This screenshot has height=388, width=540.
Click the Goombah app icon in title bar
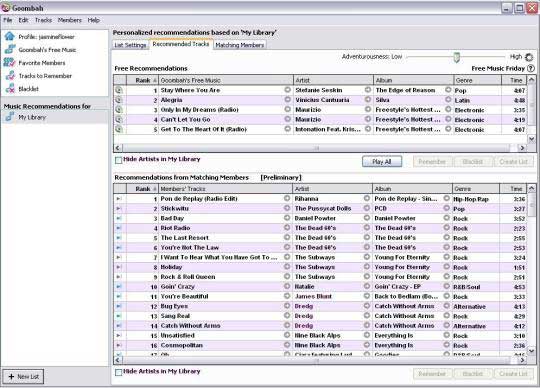[x=6, y=7]
